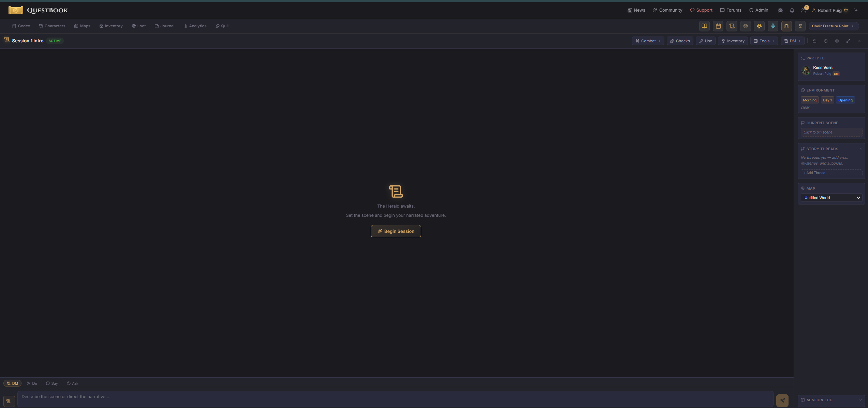Click the bug report icon in the top bar
The image size is (868, 408).
[x=780, y=10]
